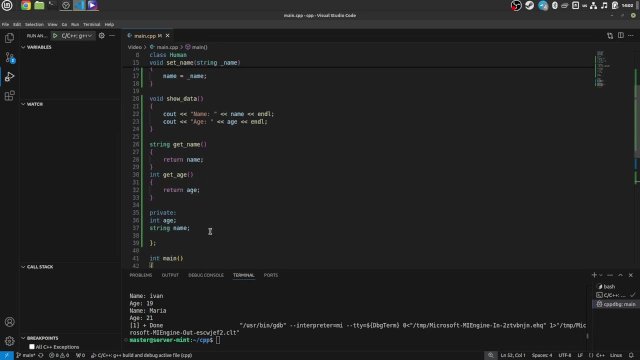640x360 pixels.
Task: Change indentation via Spaces: 4
Action: point(542,356)
